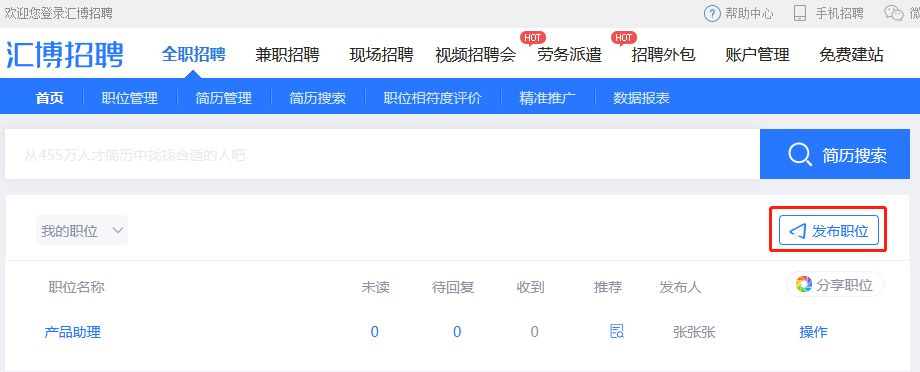The height and width of the screenshot is (372, 920).
Task: Open 免费建站 in the top navigation
Action: 851,55
